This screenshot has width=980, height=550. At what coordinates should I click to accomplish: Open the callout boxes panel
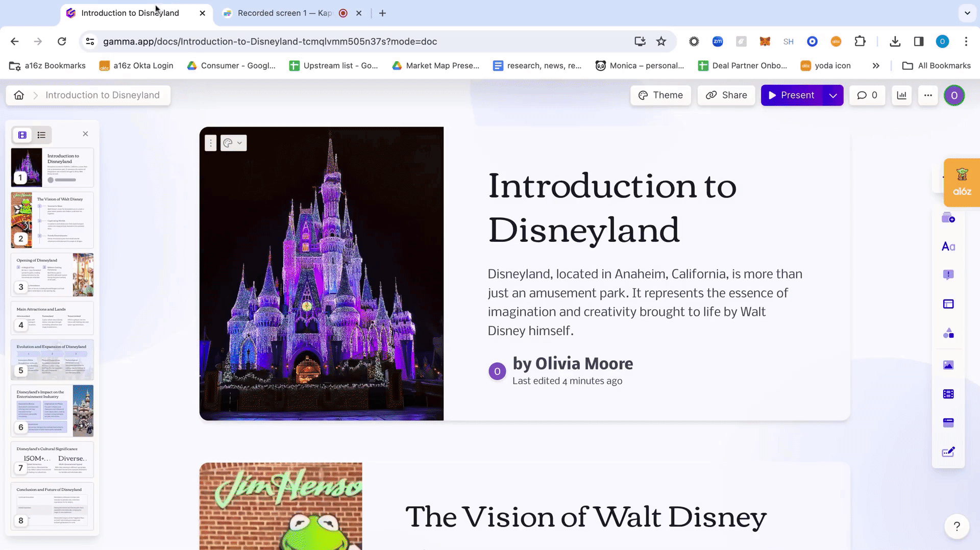pos(948,274)
